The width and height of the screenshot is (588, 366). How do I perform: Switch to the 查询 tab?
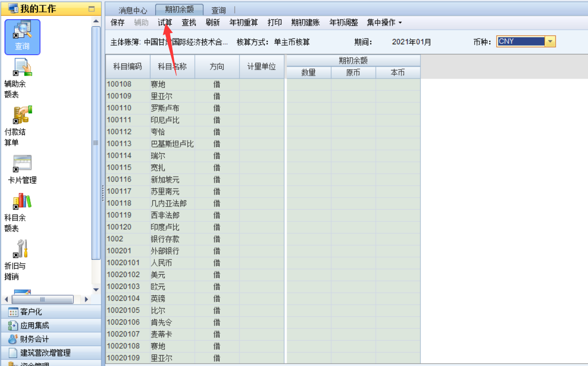tap(219, 10)
